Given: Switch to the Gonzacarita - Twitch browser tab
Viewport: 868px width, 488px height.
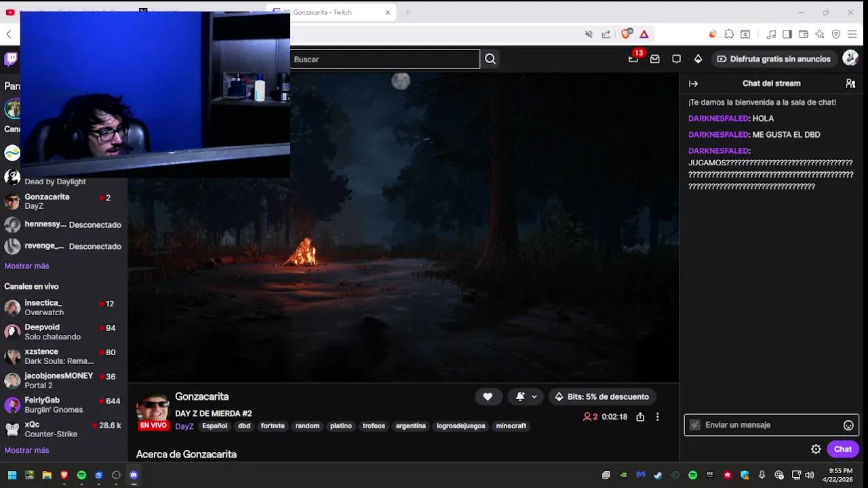Looking at the screenshot, I should click(332, 12).
